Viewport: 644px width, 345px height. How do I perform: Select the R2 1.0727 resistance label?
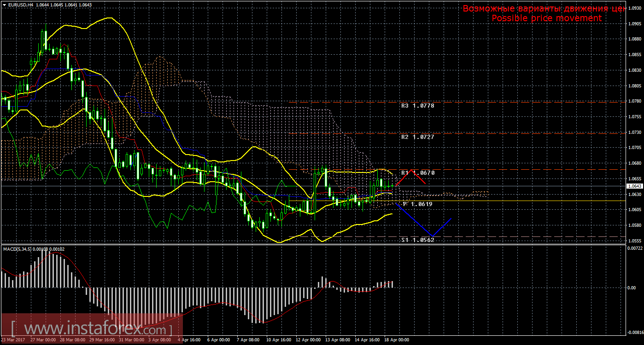(x=417, y=137)
